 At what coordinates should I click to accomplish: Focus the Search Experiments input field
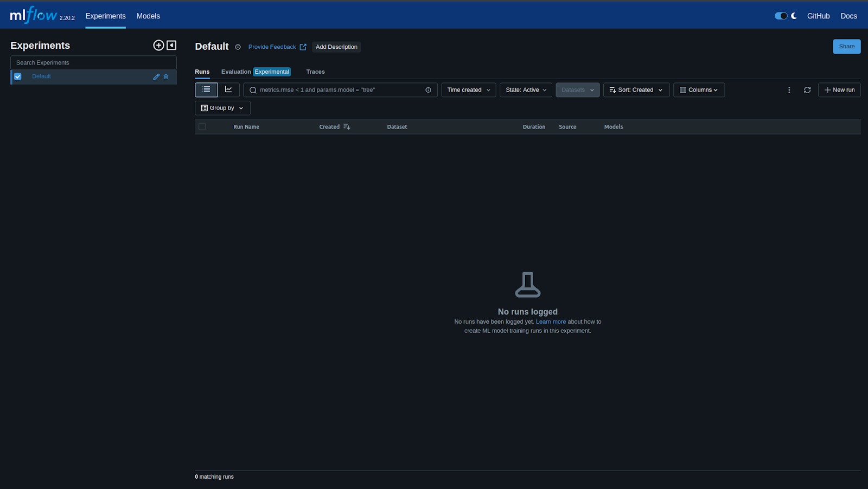93,63
